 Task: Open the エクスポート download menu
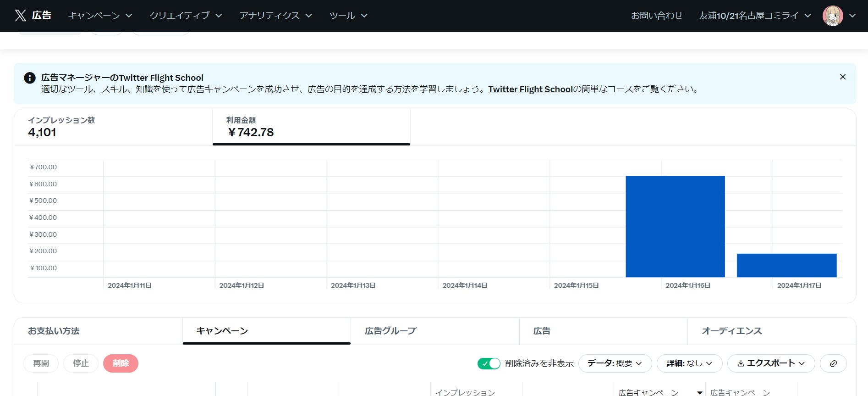(770, 363)
